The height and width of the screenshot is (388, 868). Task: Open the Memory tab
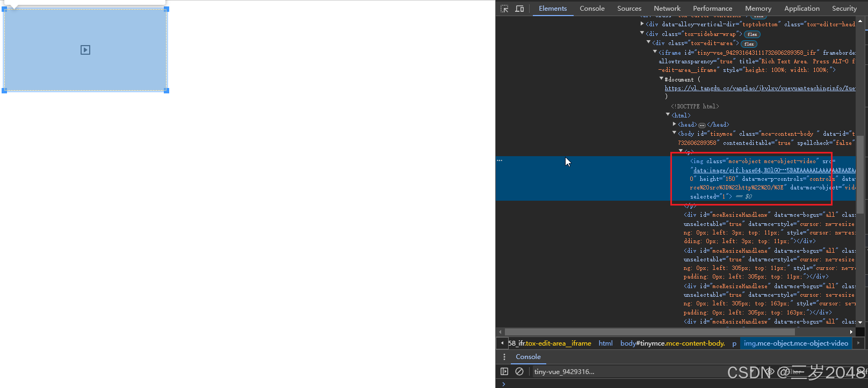(x=758, y=9)
